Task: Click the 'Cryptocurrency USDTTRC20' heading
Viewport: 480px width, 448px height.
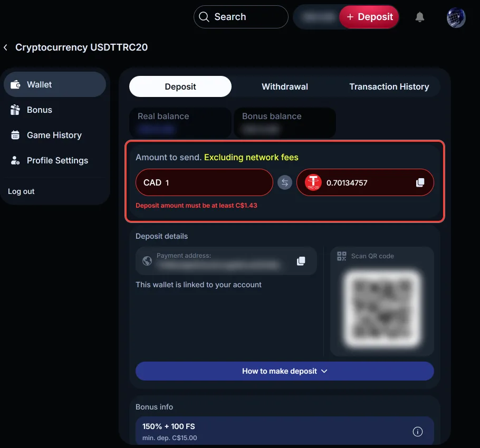Action: (x=81, y=47)
